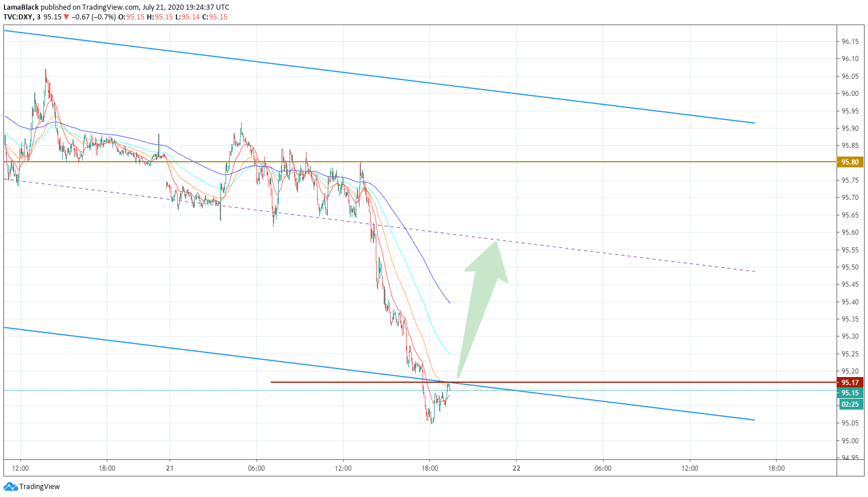
Task: Click the 96.00 price axis value
Action: (850, 94)
